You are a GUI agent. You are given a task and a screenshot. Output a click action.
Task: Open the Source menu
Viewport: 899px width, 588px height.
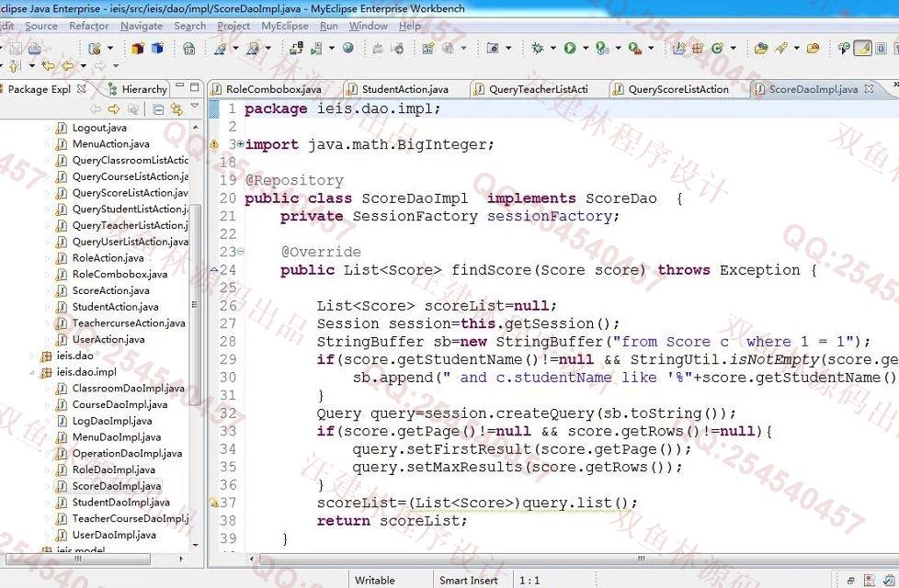[40, 27]
